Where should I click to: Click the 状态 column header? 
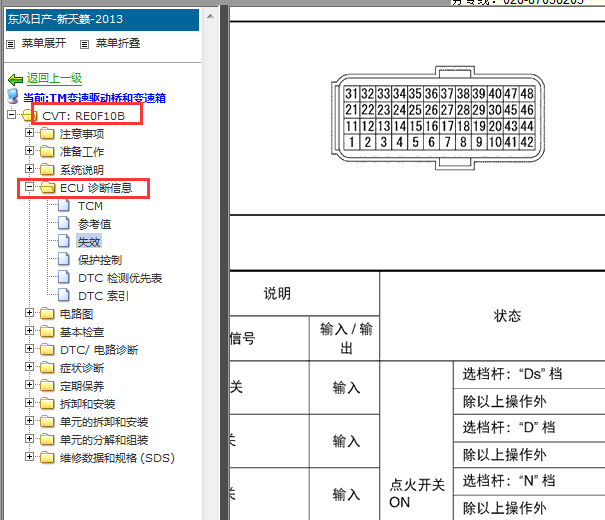(x=507, y=316)
